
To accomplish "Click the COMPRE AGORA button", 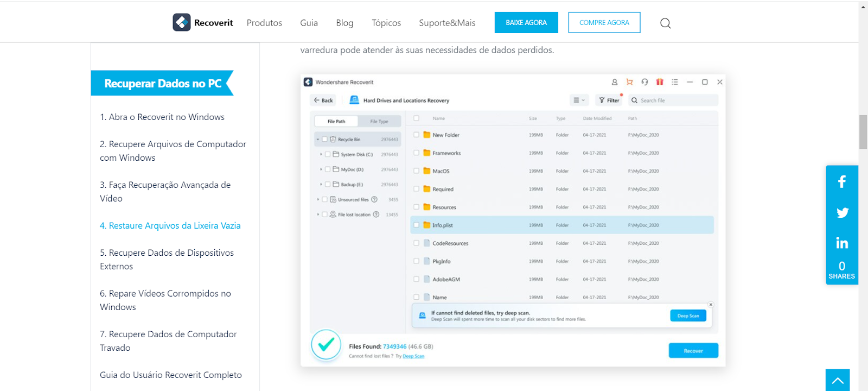I will (x=604, y=22).
